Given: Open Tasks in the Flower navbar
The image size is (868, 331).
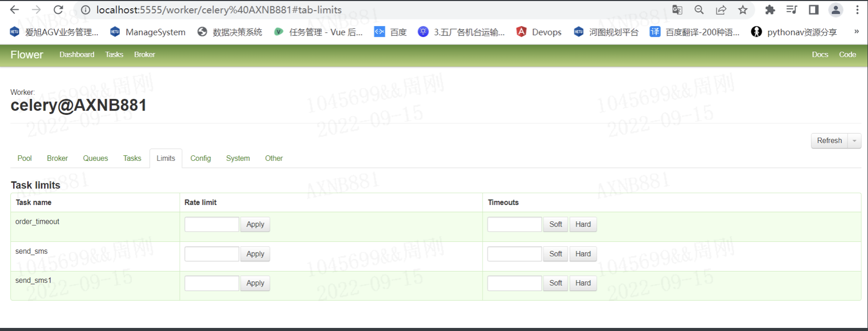Looking at the screenshot, I should (x=114, y=54).
